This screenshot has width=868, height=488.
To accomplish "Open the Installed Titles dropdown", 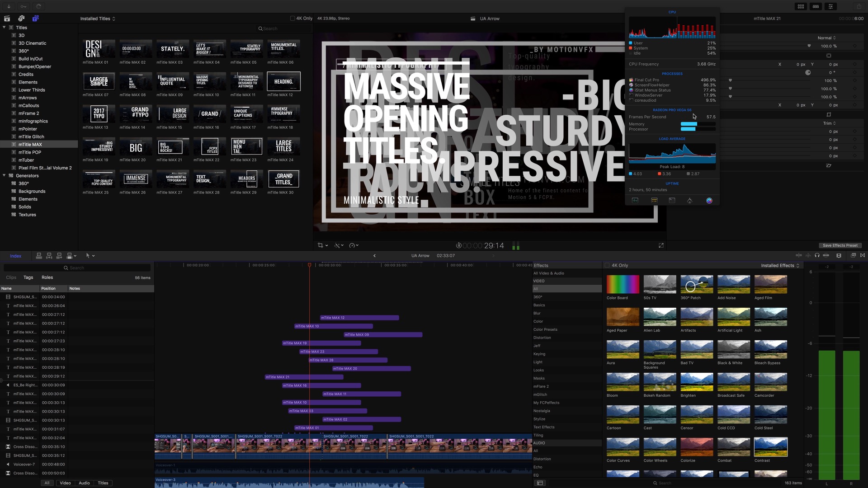I will 98,19.
